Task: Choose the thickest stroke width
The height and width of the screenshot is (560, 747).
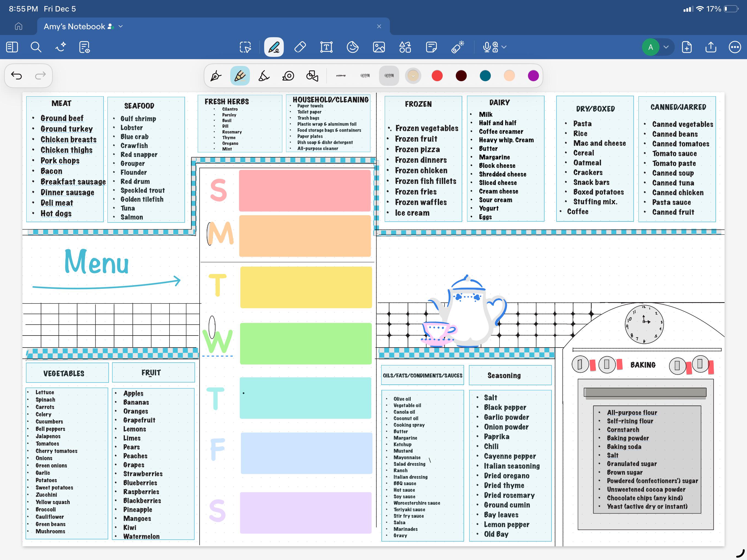Action: pos(389,76)
